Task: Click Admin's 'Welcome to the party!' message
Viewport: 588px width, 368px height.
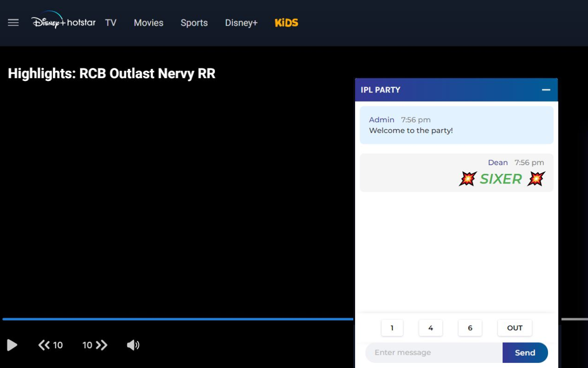Action: click(457, 125)
